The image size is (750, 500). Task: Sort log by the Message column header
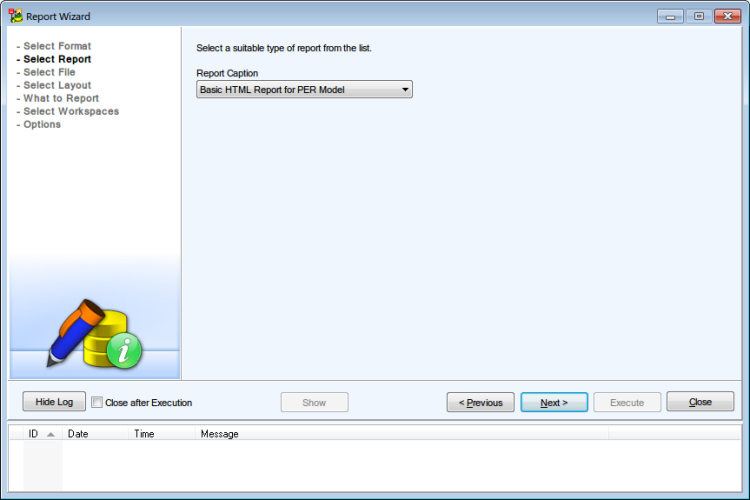click(219, 434)
